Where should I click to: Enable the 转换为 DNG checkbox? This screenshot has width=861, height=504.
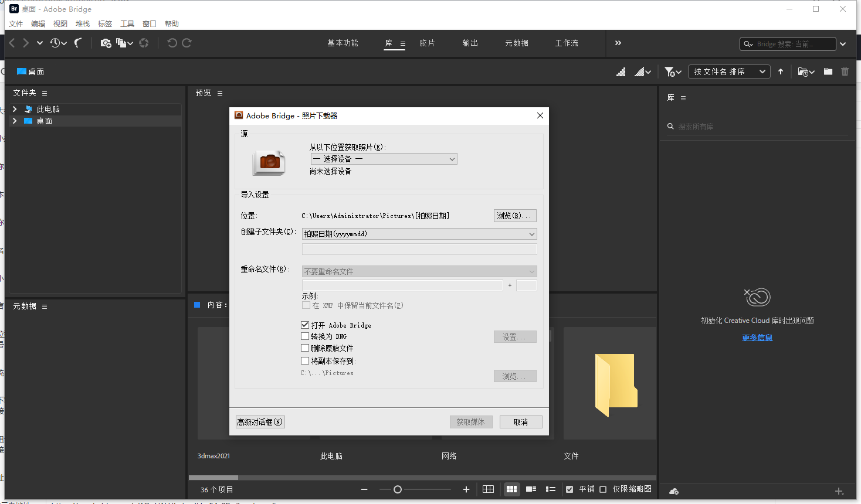tap(305, 336)
